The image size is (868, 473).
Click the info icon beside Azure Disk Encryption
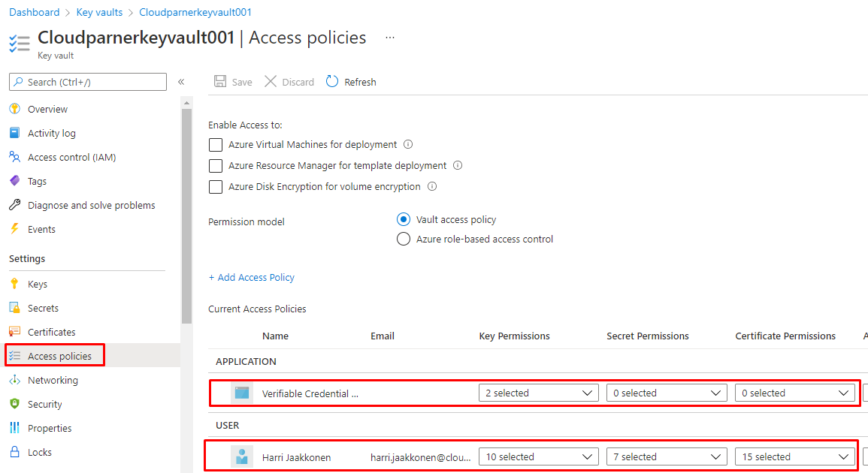(432, 187)
